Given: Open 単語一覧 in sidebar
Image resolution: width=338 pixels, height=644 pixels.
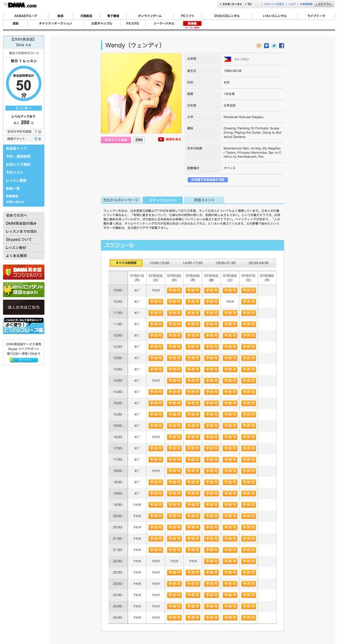Looking at the screenshot, I should (24, 188).
